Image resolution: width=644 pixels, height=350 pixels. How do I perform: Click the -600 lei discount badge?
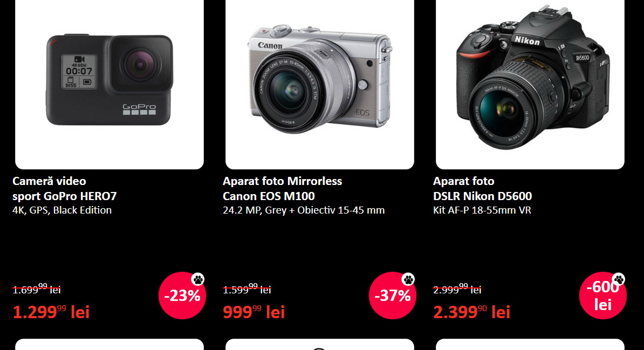point(602,296)
